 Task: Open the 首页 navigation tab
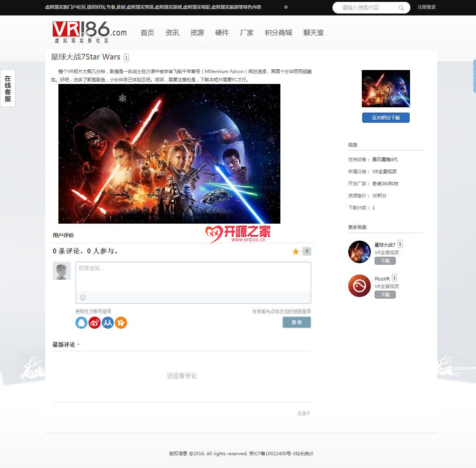(x=147, y=33)
